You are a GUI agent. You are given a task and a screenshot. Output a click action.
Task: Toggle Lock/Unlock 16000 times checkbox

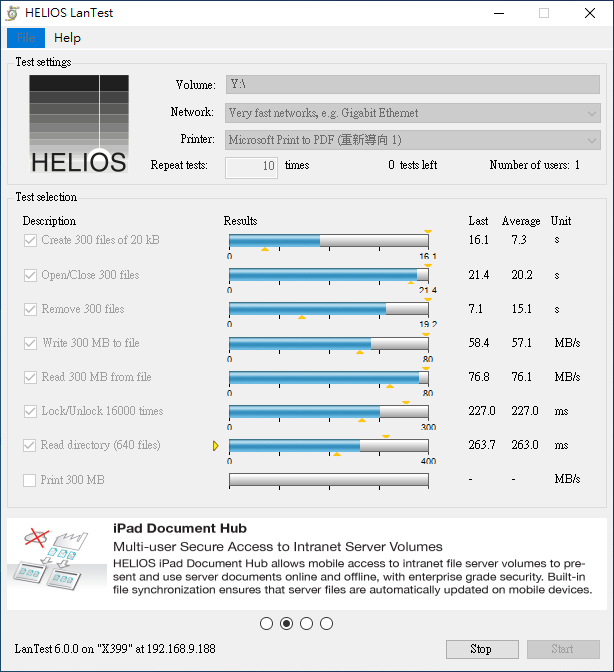pyautogui.click(x=30, y=411)
